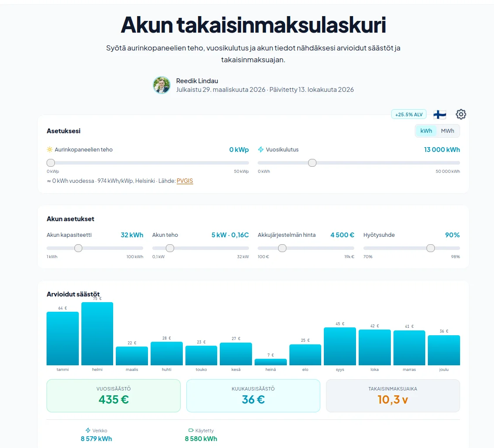Click the 4 500 € system price value
Image resolution: width=494 pixels, height=448 pixels.
point(342,235)
